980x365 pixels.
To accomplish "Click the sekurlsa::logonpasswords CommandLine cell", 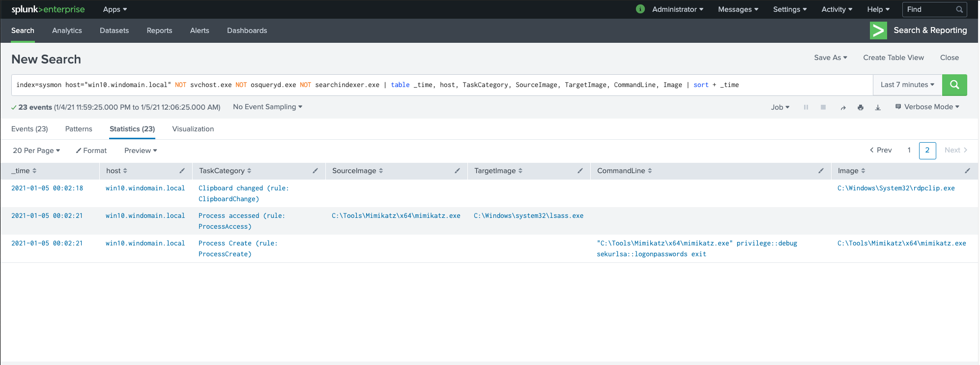I will 697,248.
